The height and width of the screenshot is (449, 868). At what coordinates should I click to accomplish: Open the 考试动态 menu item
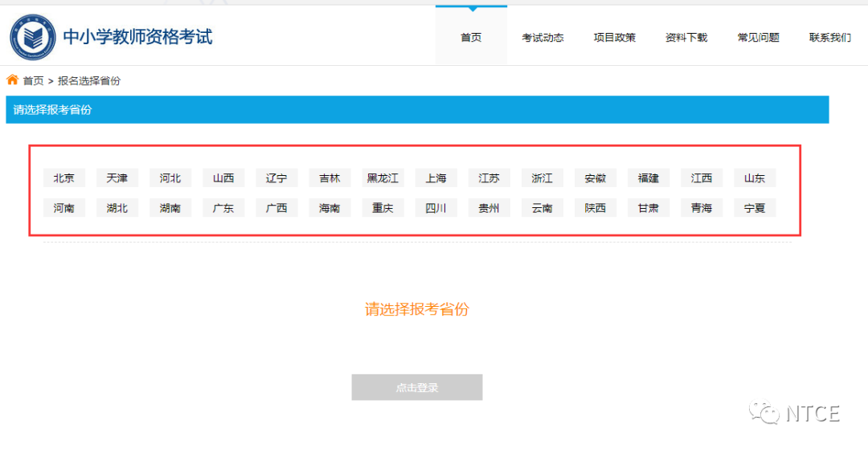point(542,38)
